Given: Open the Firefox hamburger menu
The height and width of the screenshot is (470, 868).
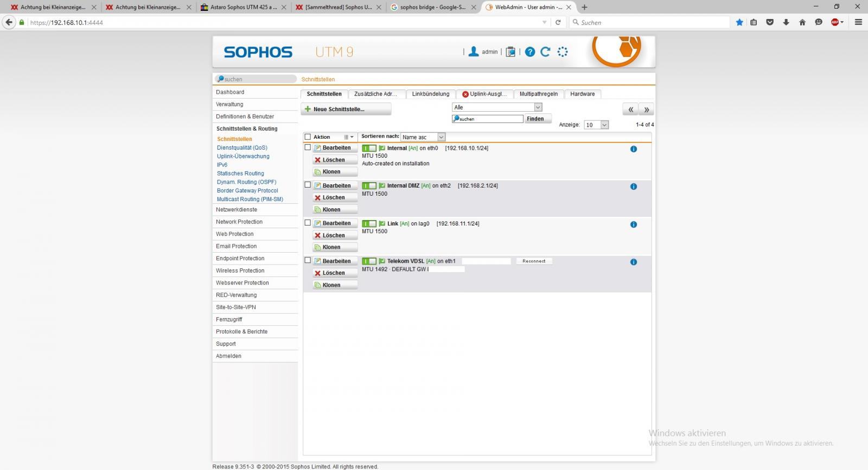Looking at the screenshot, I should click(858, 22).
